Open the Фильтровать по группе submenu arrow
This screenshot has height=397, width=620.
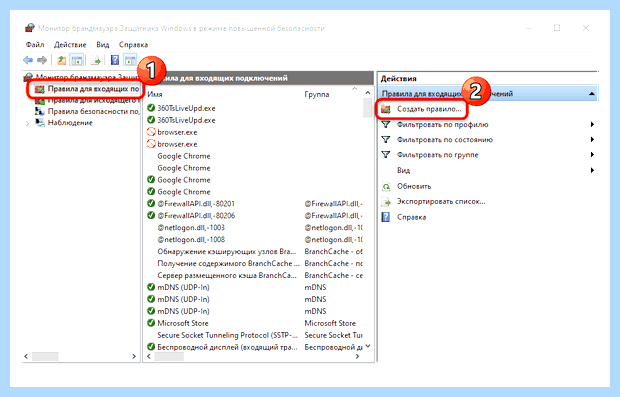tap(592, 155)
